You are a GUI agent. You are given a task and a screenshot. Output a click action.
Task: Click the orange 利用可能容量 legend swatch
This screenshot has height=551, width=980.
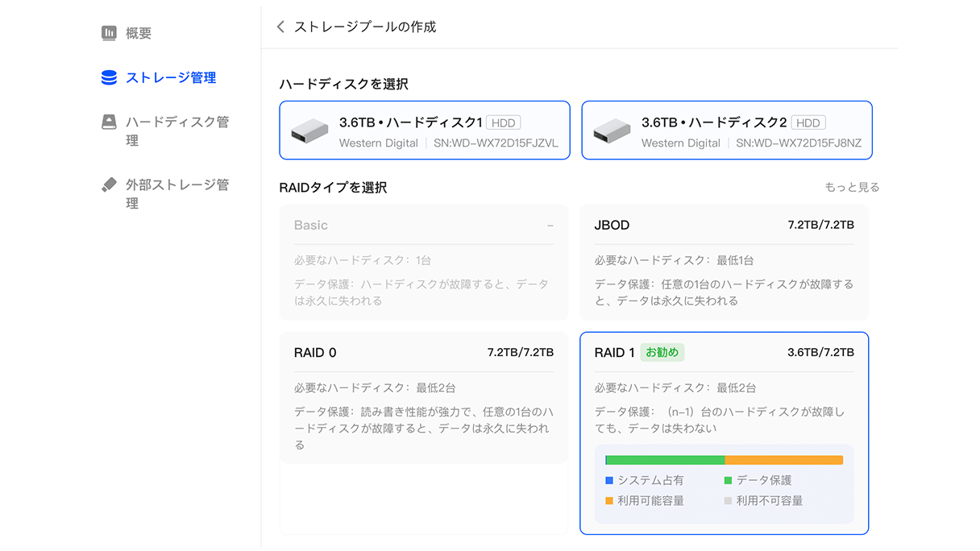pyautogui.click(x=609, y=501)
